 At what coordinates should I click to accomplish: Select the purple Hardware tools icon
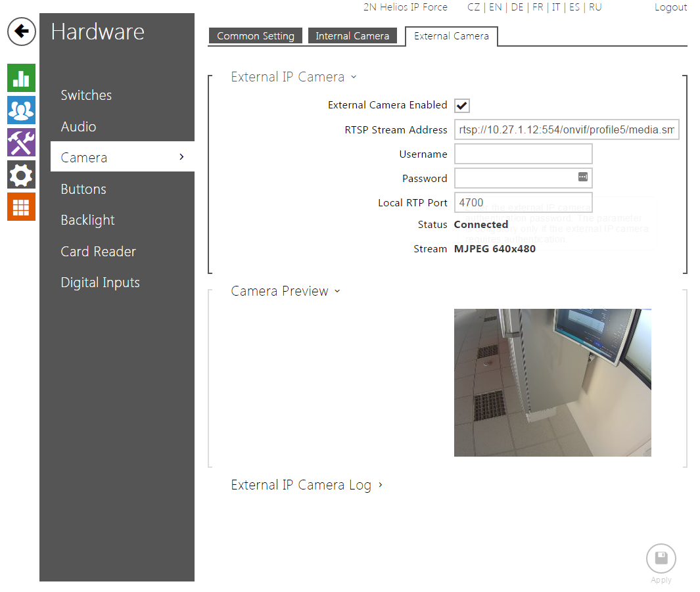(21, 143)
